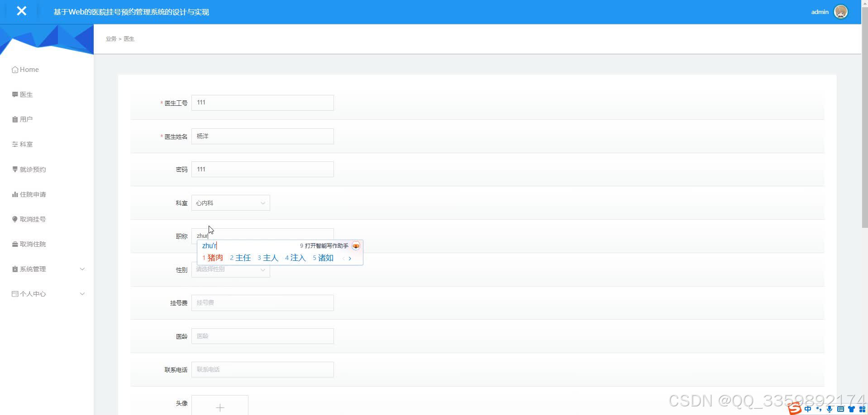
Task: Click the 医龄 input field
Action: pyautogui.click(x=262, y=336)
